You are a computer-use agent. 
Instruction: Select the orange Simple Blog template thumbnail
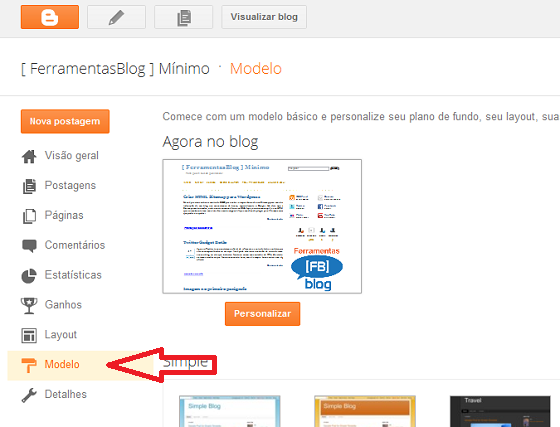coord(365,411)
